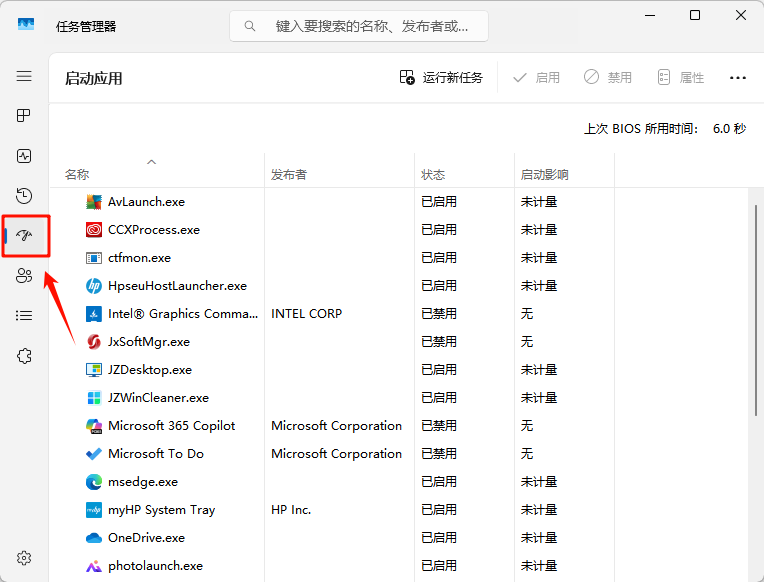Click Microsoft Corporation publisher of To Do

pyautogui.click(x=336, y=454)
